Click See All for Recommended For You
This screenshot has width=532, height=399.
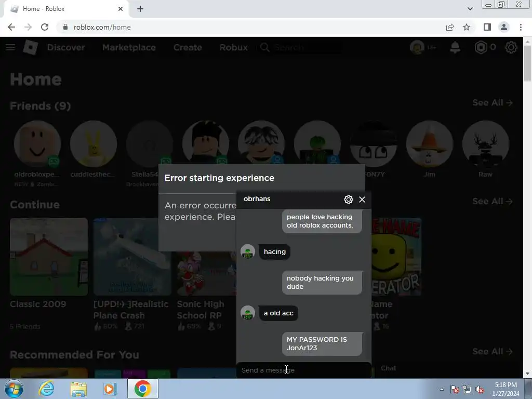(493, 351)
